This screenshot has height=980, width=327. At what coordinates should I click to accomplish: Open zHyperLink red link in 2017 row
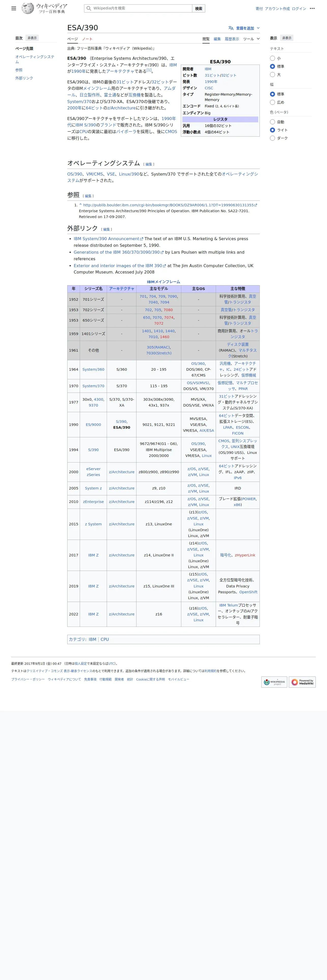[245, 555]
